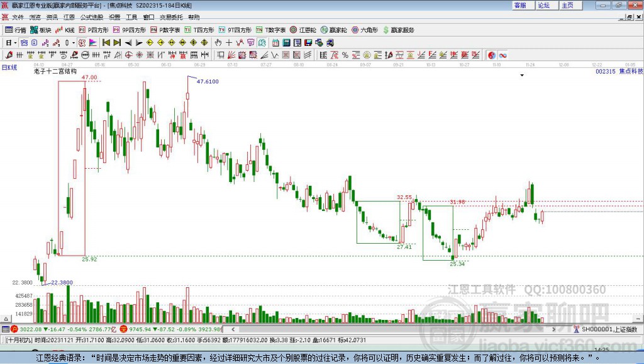The image size is (644, 364).
Task: Open 设置 menu
Action: click(x=114, y=17)
